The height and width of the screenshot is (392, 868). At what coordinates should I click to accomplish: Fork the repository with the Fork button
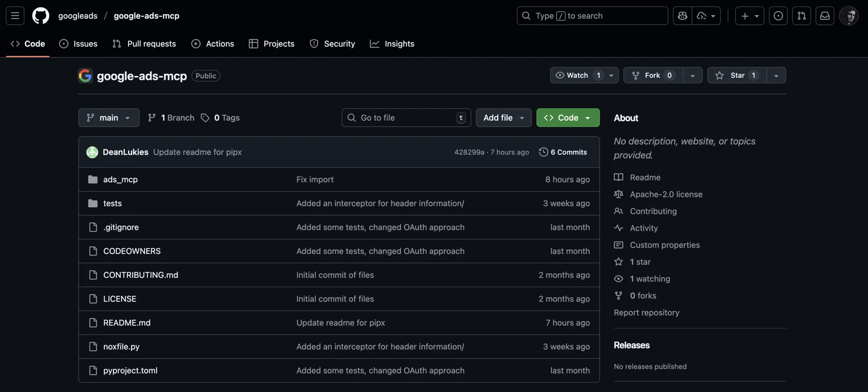click(653, 75)
